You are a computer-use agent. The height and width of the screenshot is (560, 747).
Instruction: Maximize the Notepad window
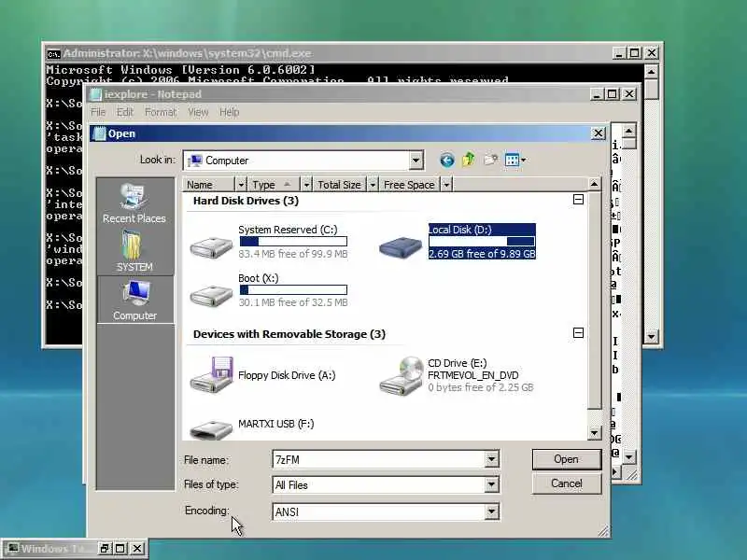pyautogui.click(x=613, y=94)
